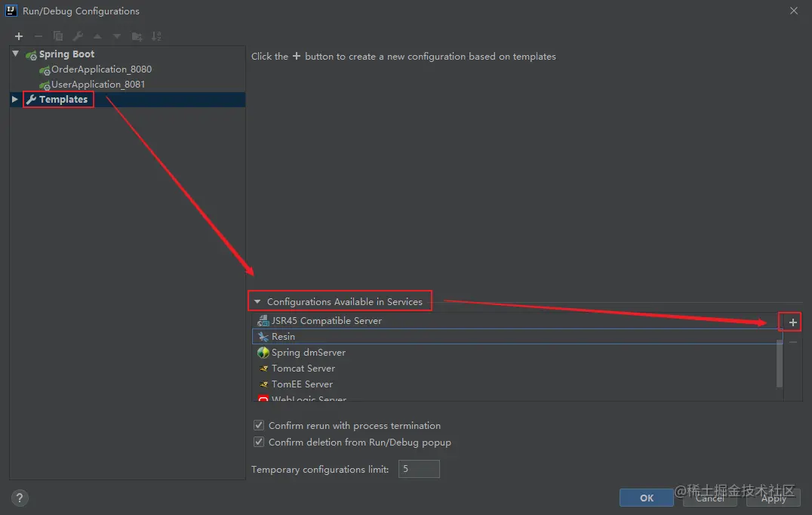Add a configuration type to Services list
The image size is (812, 515).
tap(792, 322)
